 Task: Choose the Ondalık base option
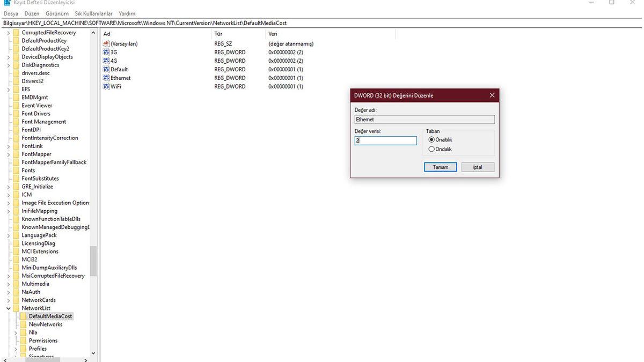431,149
